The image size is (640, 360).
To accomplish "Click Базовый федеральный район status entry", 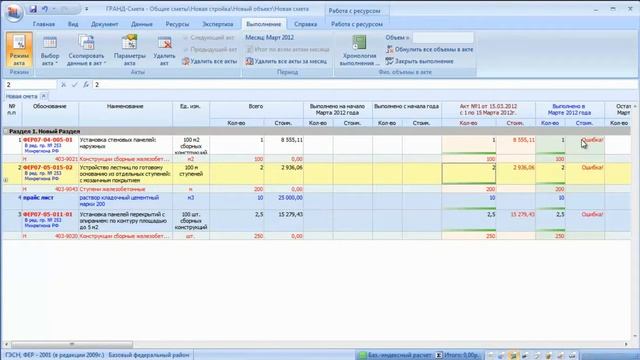I will (x=149, y=356).
